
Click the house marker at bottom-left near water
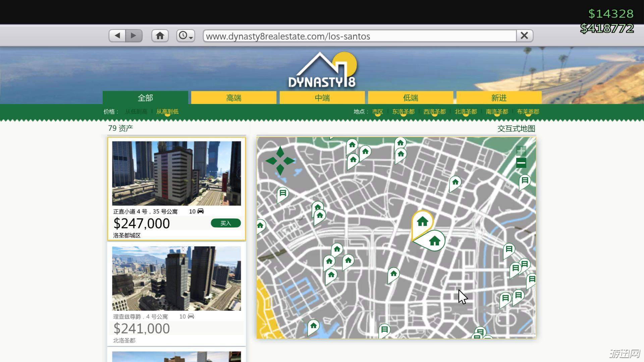313,326
